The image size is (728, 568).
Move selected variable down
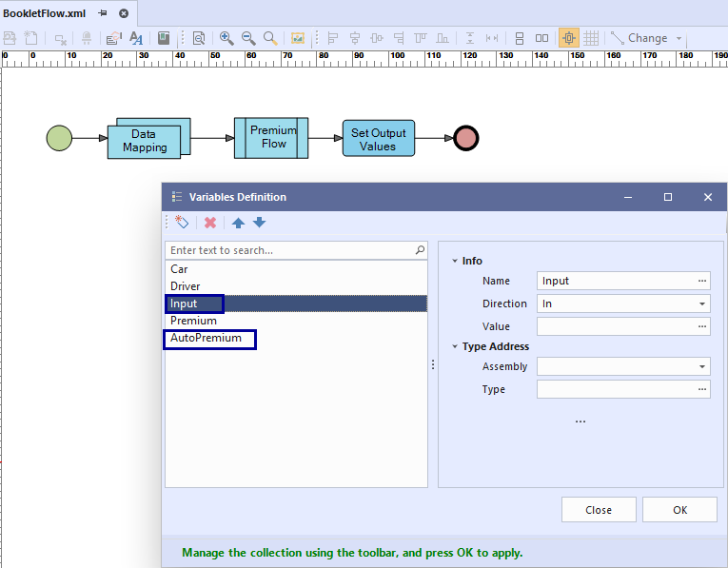(259, 223)
